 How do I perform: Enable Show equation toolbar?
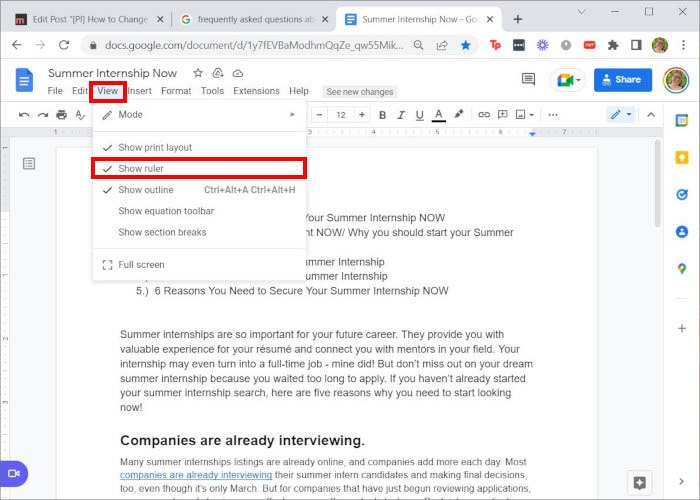[x=199, y=211]
